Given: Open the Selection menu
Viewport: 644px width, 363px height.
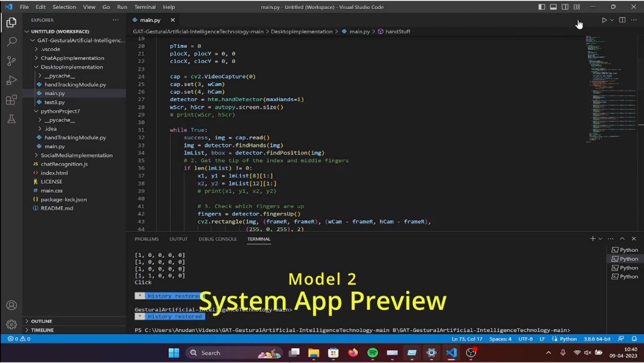Looking at the screenshot, I should coord(64,7).
